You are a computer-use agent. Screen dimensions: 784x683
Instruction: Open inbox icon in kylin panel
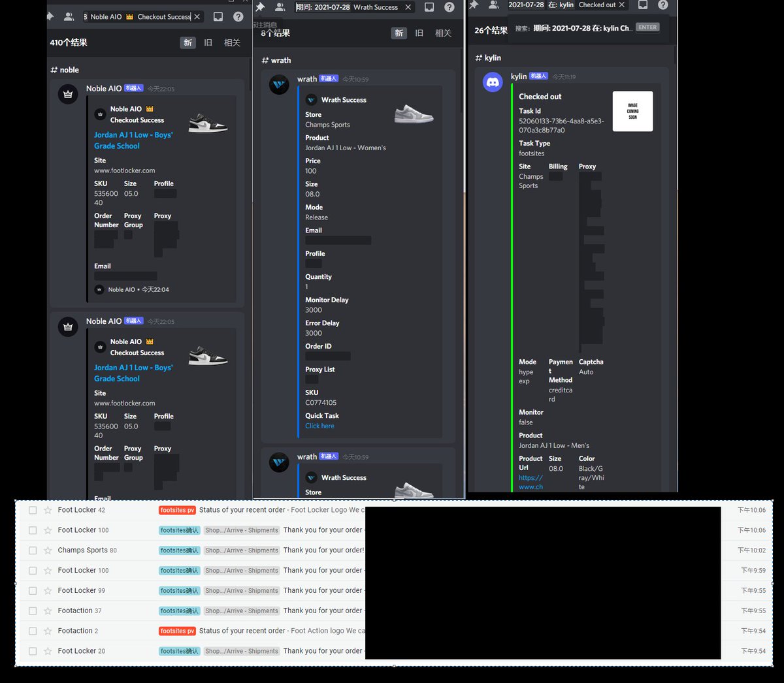(x=643, y=5)
